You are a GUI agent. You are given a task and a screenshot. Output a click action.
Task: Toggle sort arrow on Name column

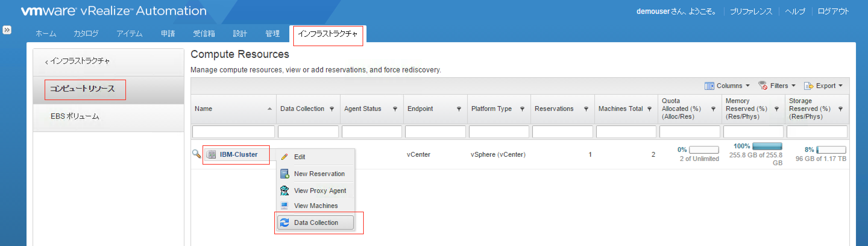269,109
